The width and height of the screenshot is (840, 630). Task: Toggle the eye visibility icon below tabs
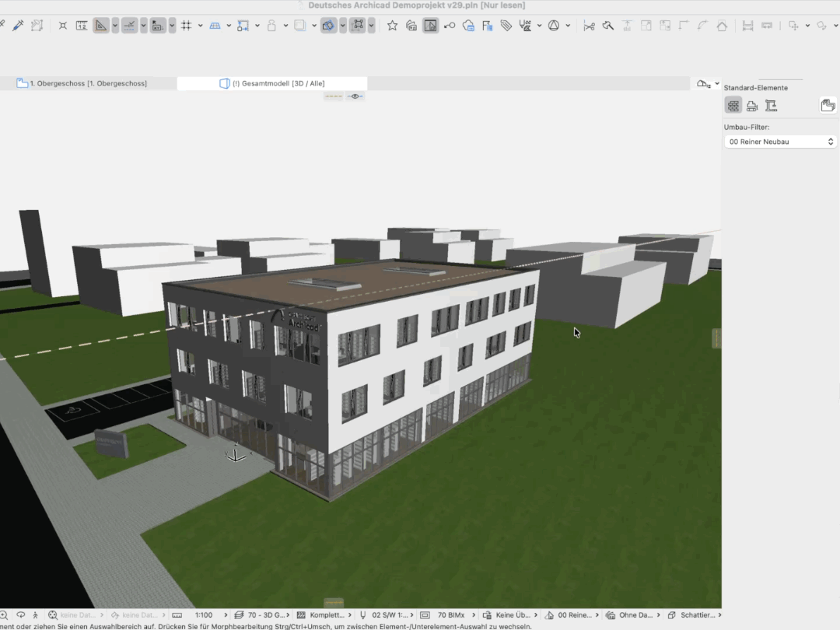point(355,96)
